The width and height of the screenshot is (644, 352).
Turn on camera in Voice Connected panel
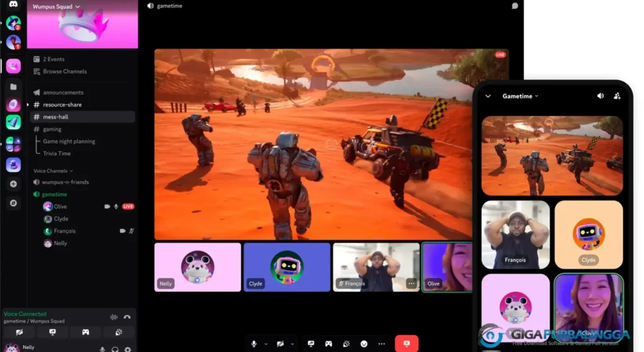[x=19, y=332]
